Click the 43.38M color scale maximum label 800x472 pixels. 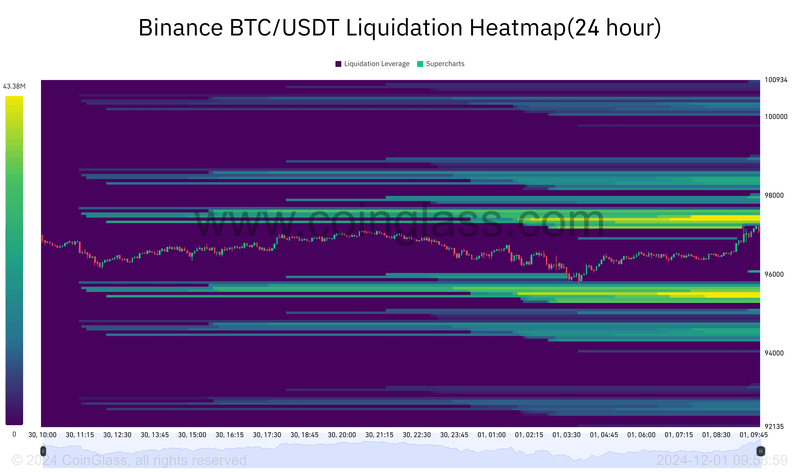coord(14,86)
